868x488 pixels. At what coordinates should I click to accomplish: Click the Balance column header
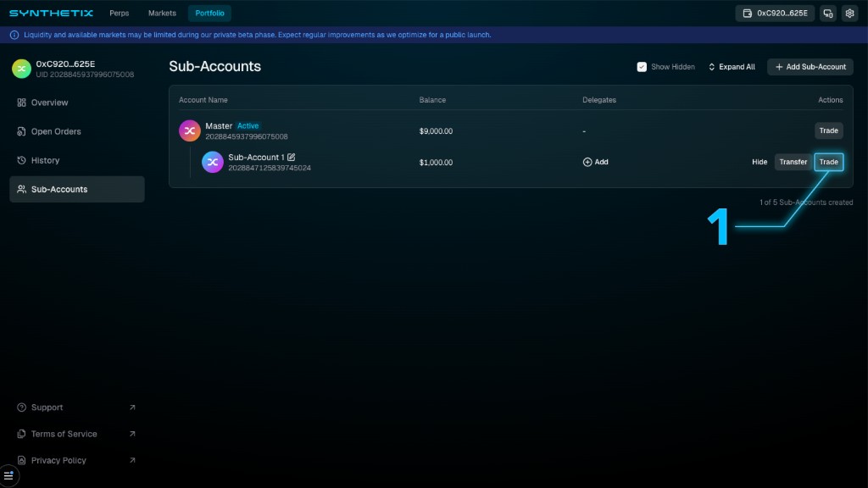point(432,100)
